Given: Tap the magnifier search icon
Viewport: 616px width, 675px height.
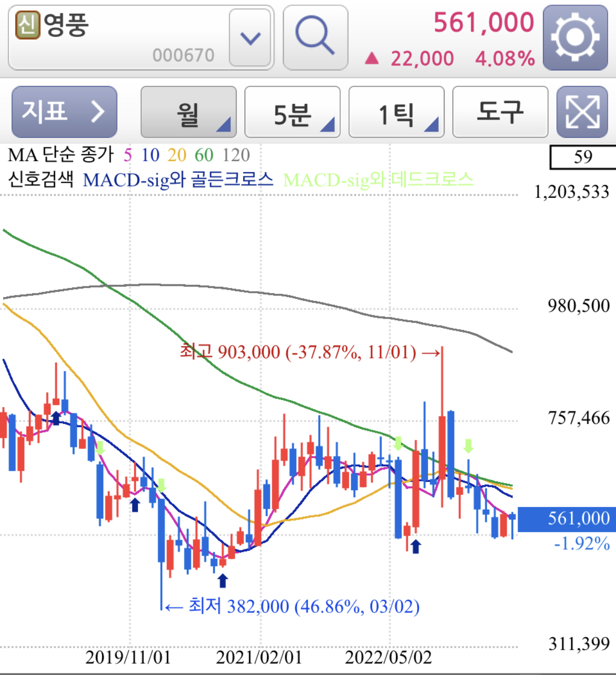Looking at the screenshot, I should click(x=315, y=37).
